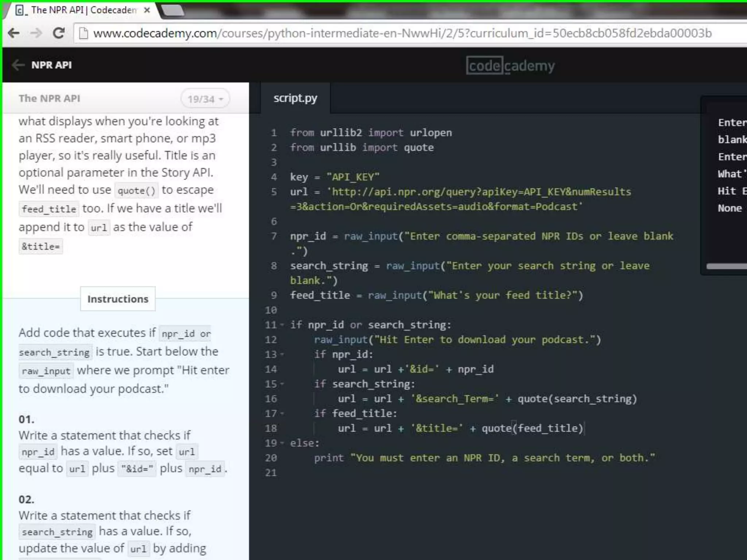
Task: Click the '02.' instruction step number
Action: 26,499
